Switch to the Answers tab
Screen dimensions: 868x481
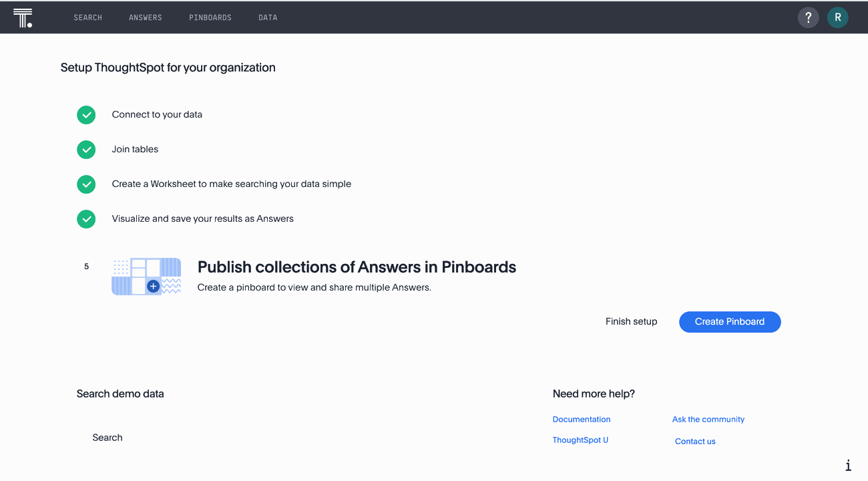(146, 18)
